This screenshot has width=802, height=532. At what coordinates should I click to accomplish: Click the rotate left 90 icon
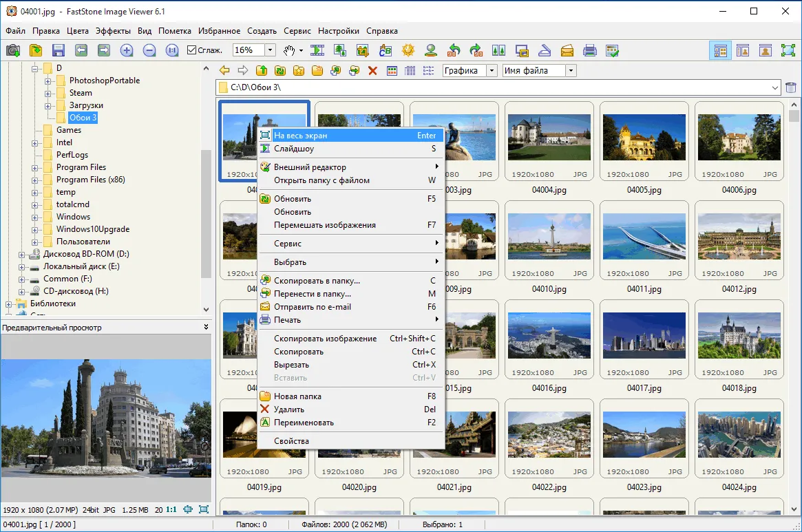[x=454, y=50]
